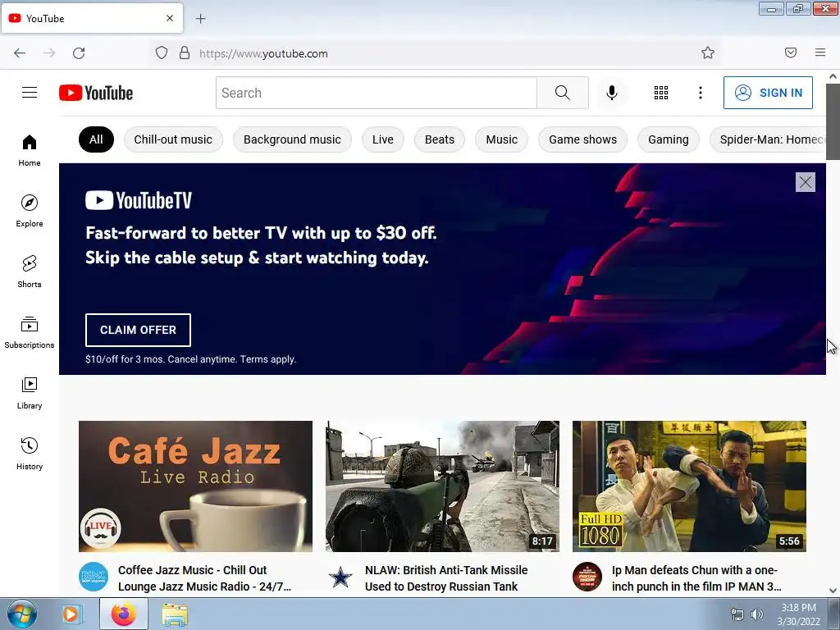Open the YouTube apps grid icon

pyautogui.click(x=661, y=93)
